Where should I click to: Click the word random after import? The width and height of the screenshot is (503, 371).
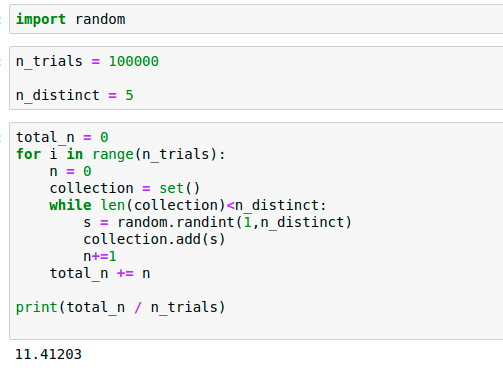click(100, 19)
